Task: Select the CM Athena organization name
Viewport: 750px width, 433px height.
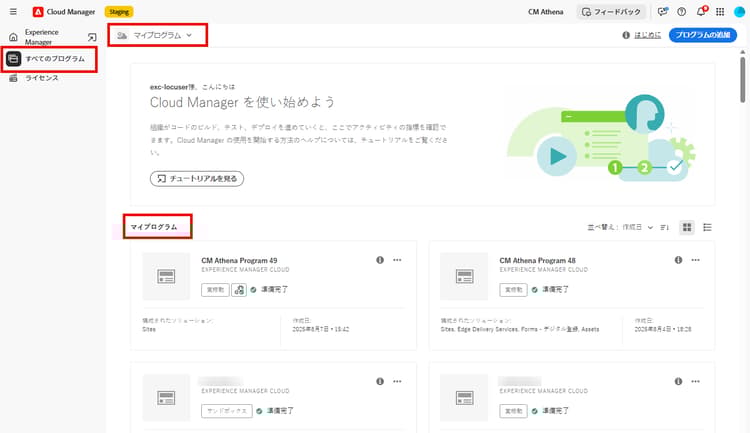Action: [545, 11]
